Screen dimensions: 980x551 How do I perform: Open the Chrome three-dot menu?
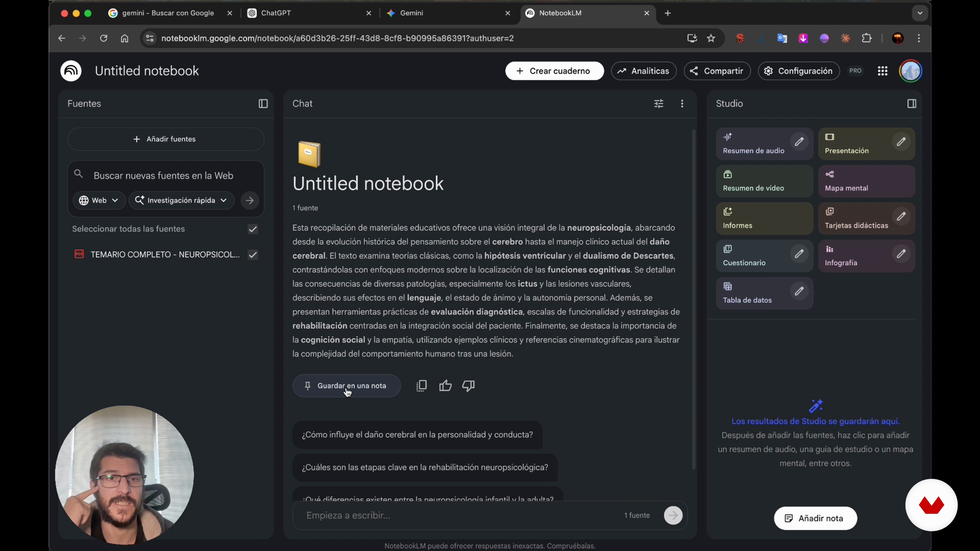click(919, 38)
